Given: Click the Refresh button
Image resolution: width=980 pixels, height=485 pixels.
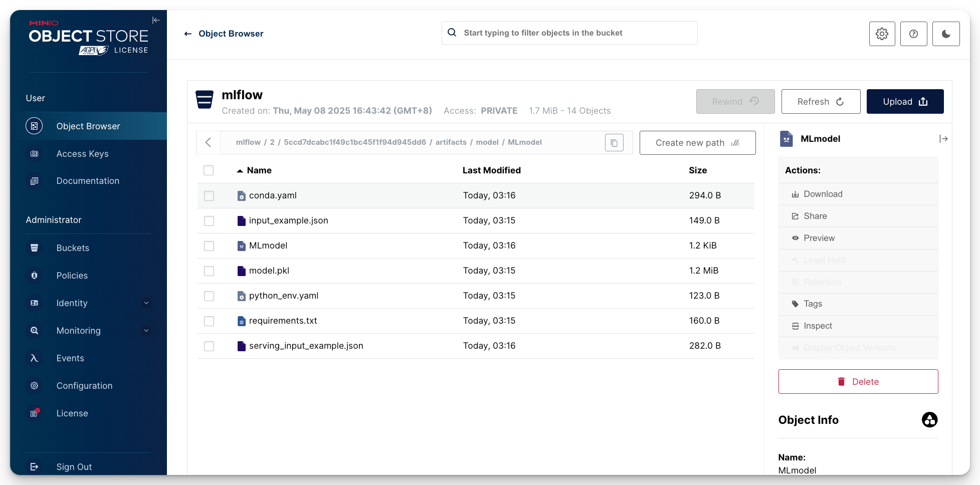Looking at the screenshot, I should pos(821,102).
